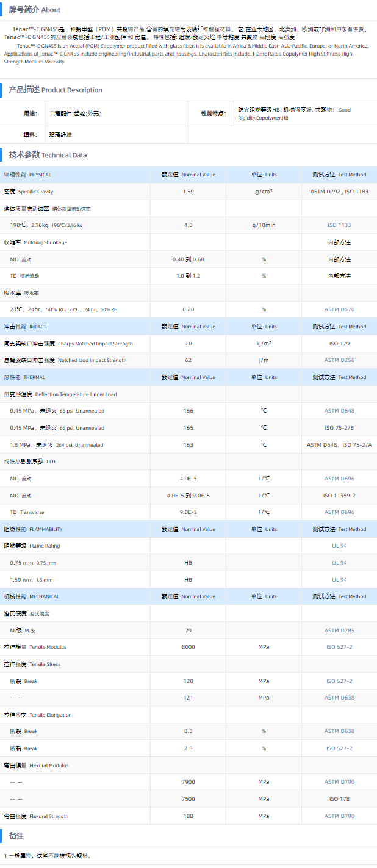
Task: Open ASTM D790 link in the 7900 MPa row
Action: pyautogui.click(x=339, y=782)
